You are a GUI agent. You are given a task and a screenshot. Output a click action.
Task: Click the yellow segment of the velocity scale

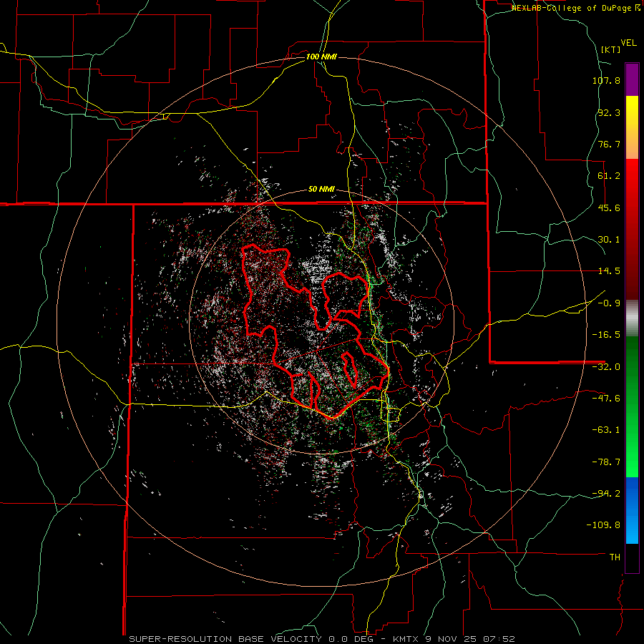coord(632,127)
